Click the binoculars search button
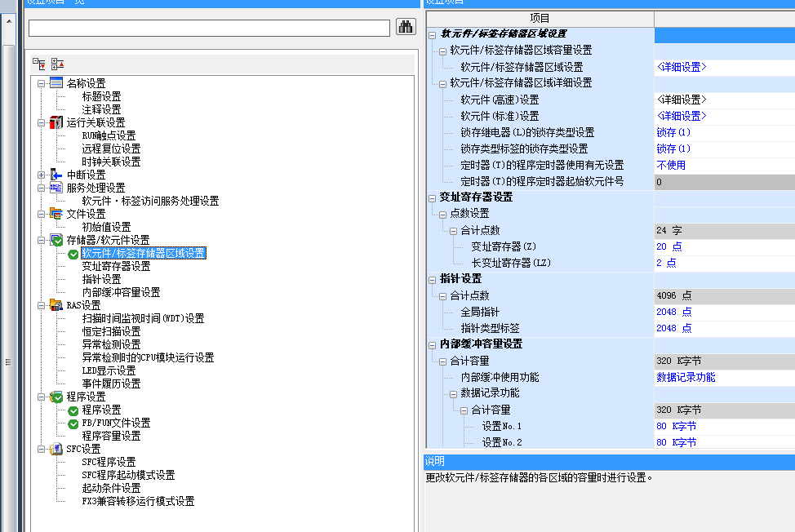795x532 pixels. tap(406, 27)
